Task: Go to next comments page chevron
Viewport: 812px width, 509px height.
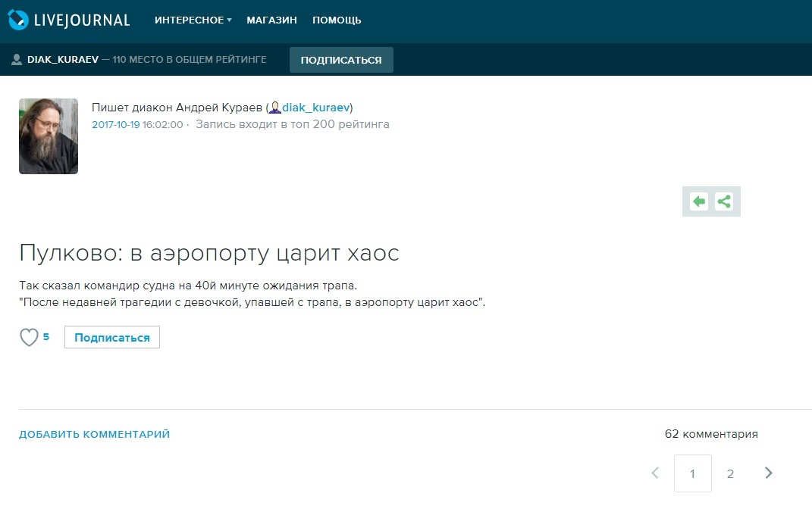Action: coord(769,473)
